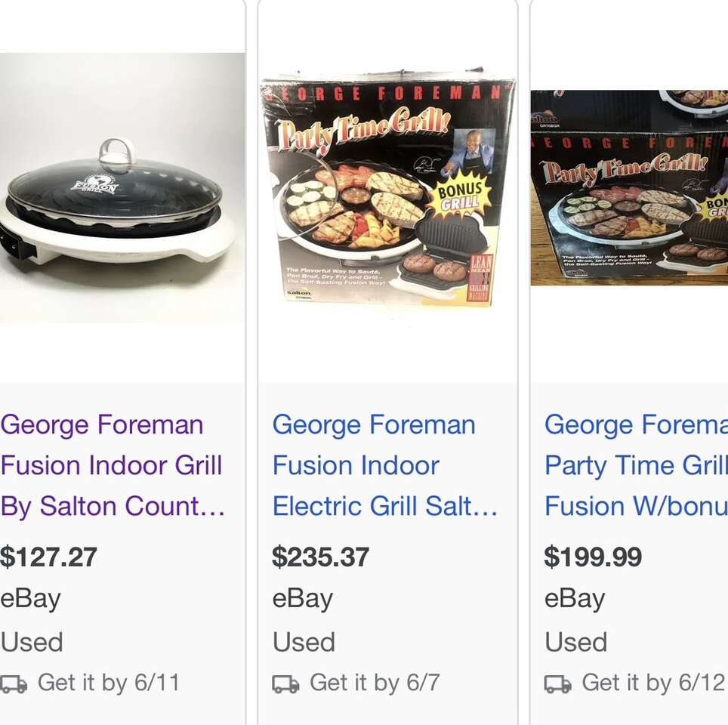Open the partially visible third grill box photo
This screenshot has width=728, height=725.
(x=629, y=187)
